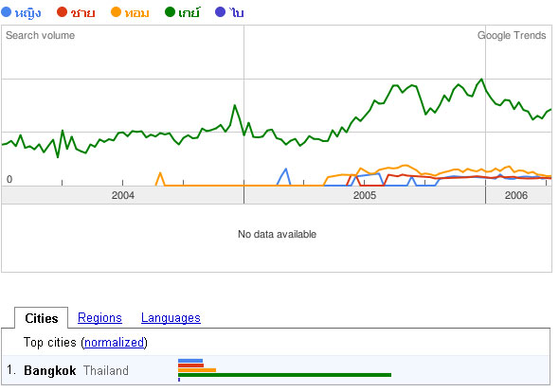This screenshot has width=559, height=392.
Task: Click the green เกย์ legend dot
Action: [x=170, y=12]
